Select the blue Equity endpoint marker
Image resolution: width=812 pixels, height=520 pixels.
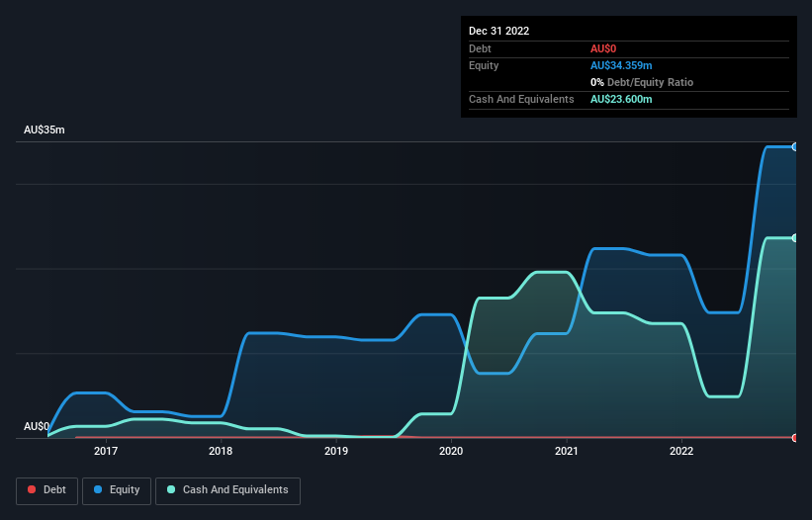click(795, 147)
